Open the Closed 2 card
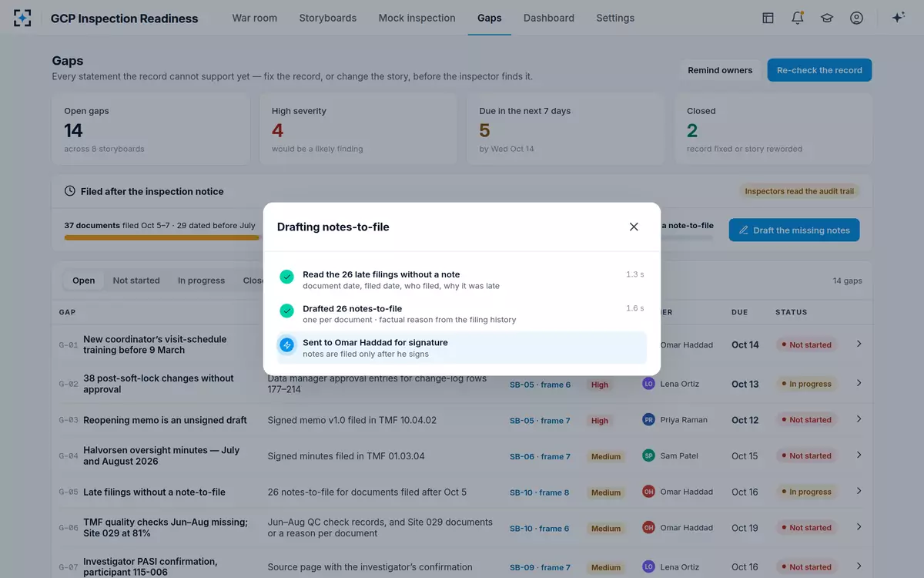This screenshot has width=924, height=578. pyautogui.click(x=773, y=129)
